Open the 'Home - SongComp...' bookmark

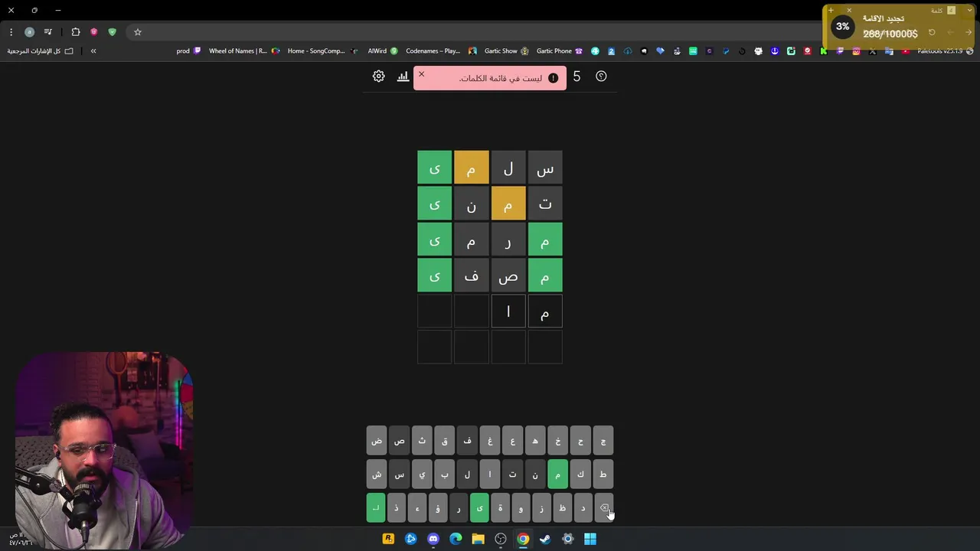[322, 51]
